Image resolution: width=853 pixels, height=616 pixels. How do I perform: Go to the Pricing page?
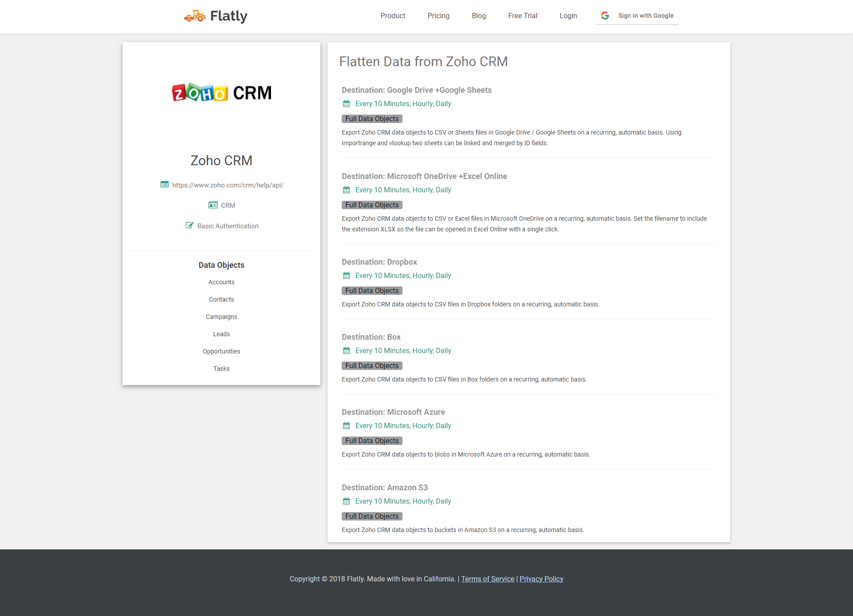click(x=438, y=16)
